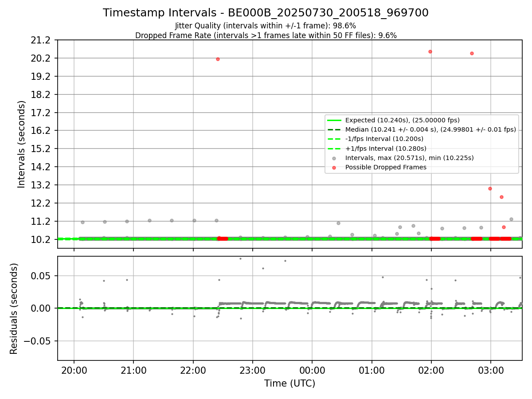This screenshot has width=532, height=399.
Task: Click legend entry '+1/fps Interval (10.280s)'
Action: pos(386,149)
